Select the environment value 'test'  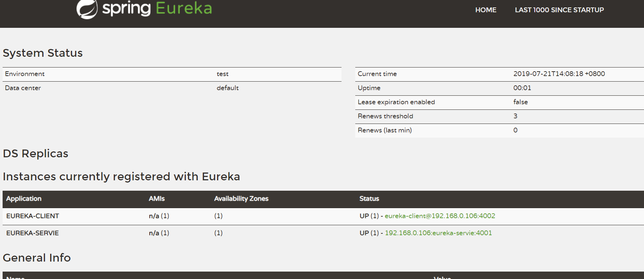click(223, 74)
